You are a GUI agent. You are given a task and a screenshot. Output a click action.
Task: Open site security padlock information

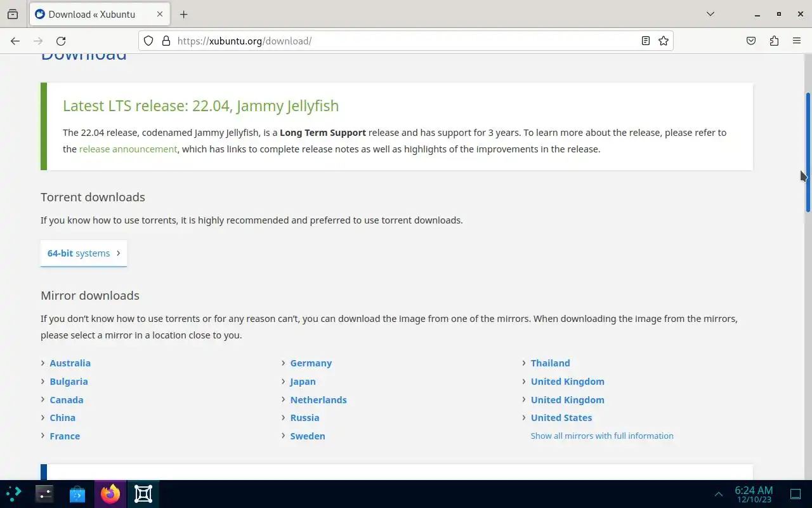(166, 41)
